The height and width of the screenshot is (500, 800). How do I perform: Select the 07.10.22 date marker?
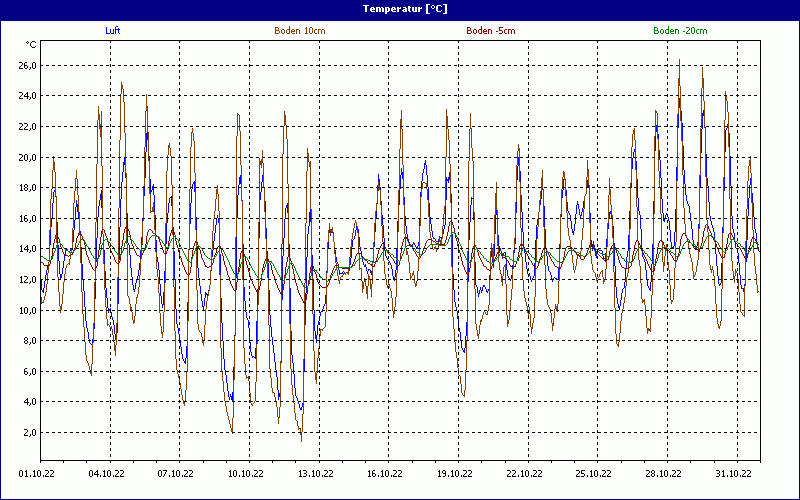coord(175,475)
